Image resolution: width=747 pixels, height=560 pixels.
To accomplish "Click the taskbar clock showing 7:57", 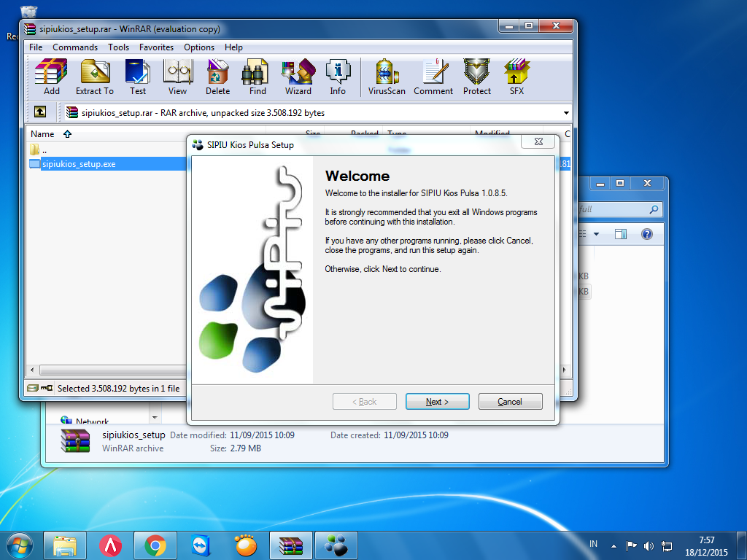I will [x=706, y=545].
